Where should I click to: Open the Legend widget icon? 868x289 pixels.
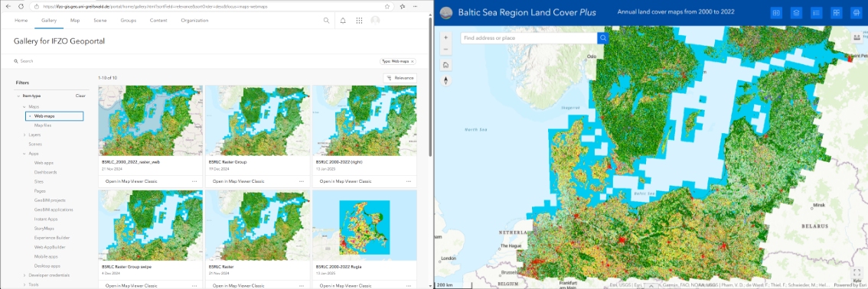(816, 13)
